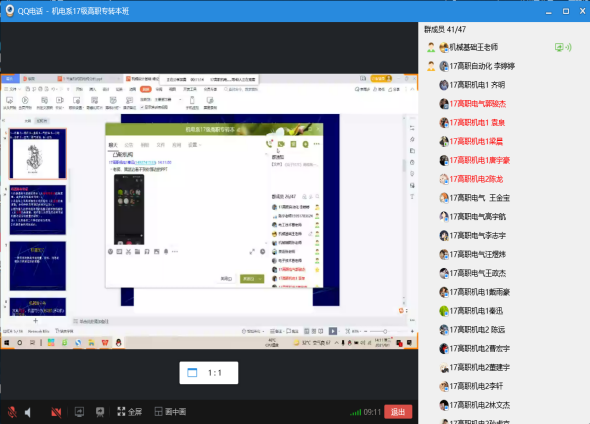Click the 1:1 actual size button
The width and height of the screenshot is (590, 424).
tap(209, 373)
